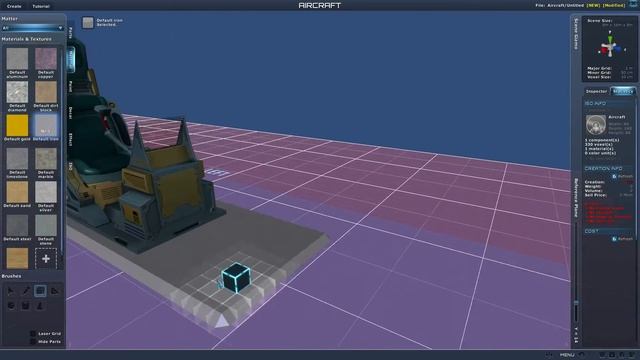Switch to the Decal vertical tab
Image resolution: width=640 pixels, height=360 pixels.
[x=71, y=113]
